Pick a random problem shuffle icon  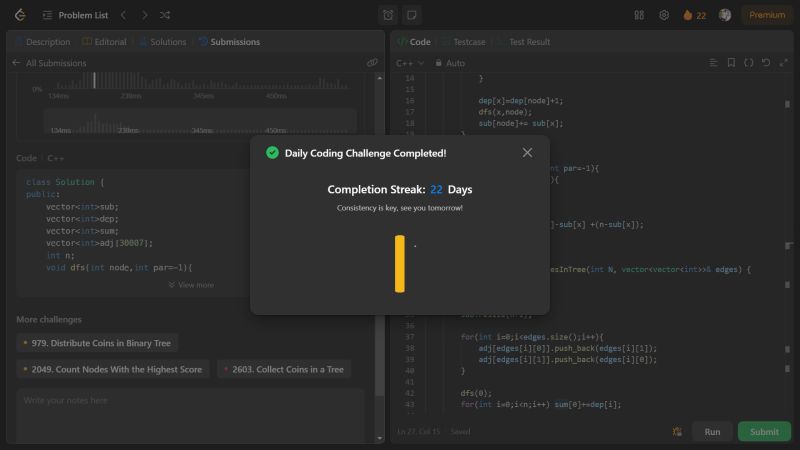coord(165,15)
